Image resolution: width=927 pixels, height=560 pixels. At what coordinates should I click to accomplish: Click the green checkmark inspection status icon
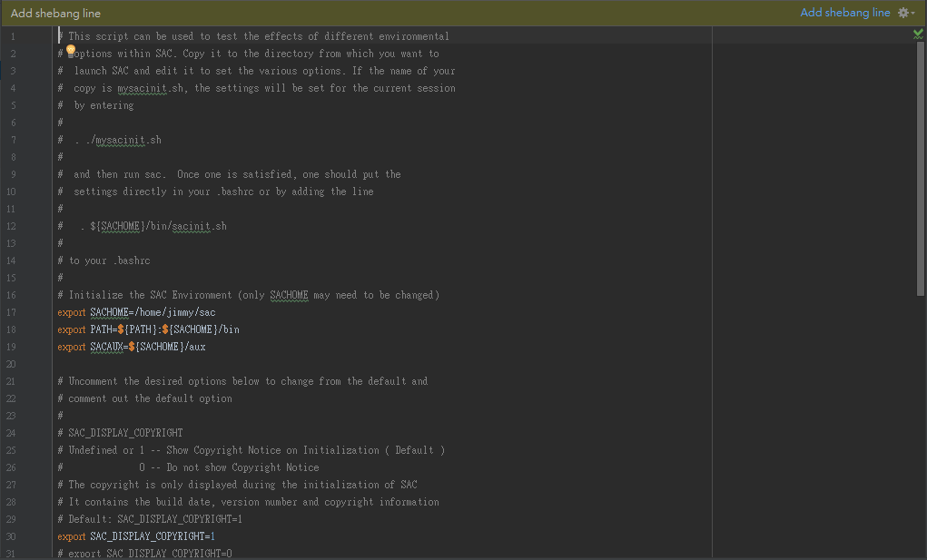point(918,34)
